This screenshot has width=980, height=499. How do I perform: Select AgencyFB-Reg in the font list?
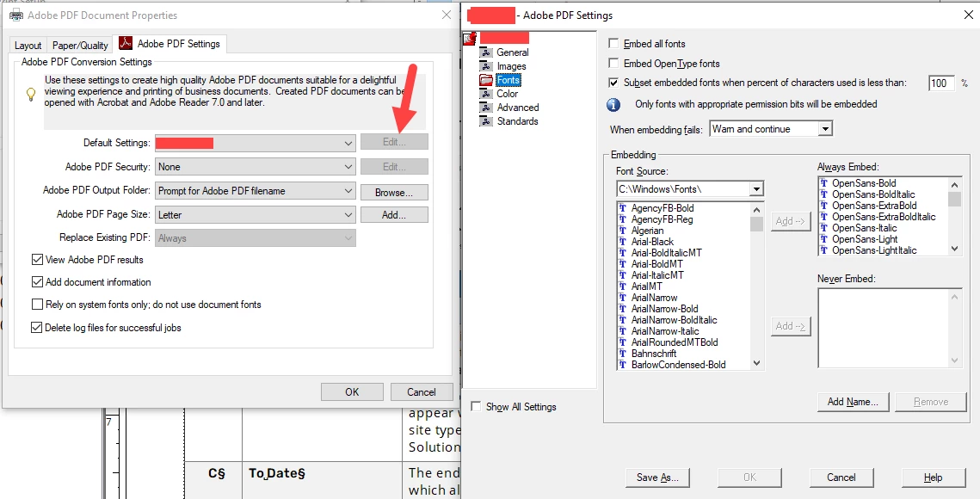662,219
